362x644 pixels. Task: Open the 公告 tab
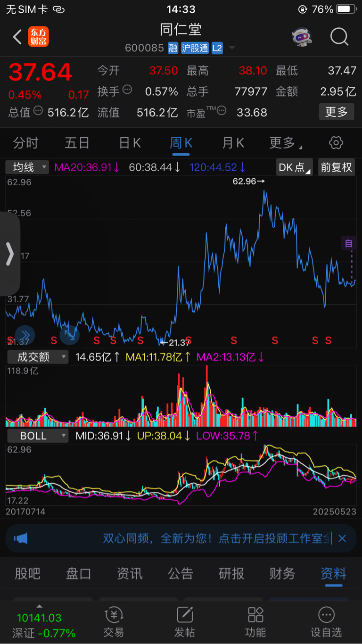(181, 573)
